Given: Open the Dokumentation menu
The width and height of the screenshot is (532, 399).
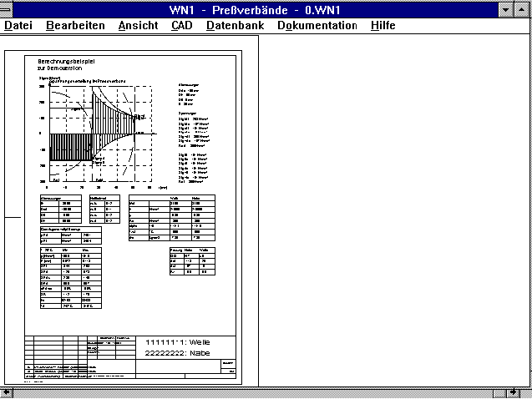Looking at the screenshot, I should point(317,25).
